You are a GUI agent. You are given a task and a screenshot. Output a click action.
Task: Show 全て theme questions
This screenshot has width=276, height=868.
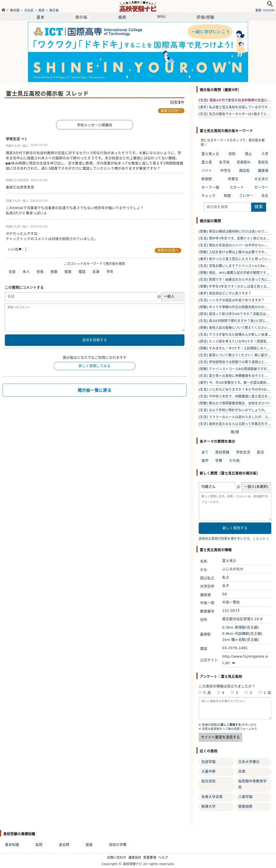click(205, 452)
